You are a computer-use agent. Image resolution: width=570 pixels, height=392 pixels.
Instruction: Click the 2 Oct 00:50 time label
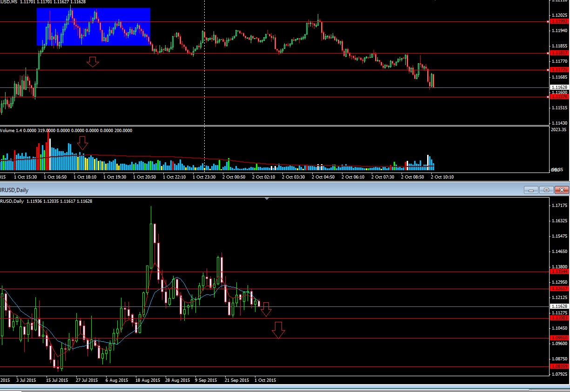click(234, 177)
